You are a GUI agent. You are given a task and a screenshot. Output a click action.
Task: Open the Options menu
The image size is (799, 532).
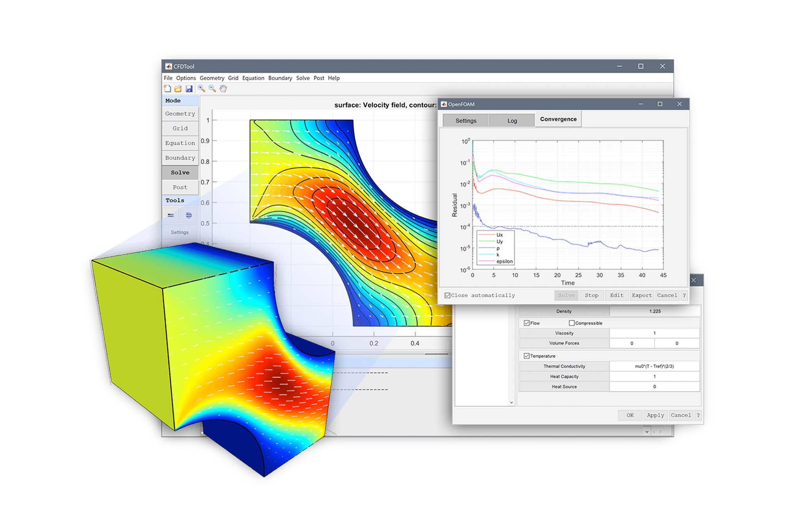click(x=186, y=78)
